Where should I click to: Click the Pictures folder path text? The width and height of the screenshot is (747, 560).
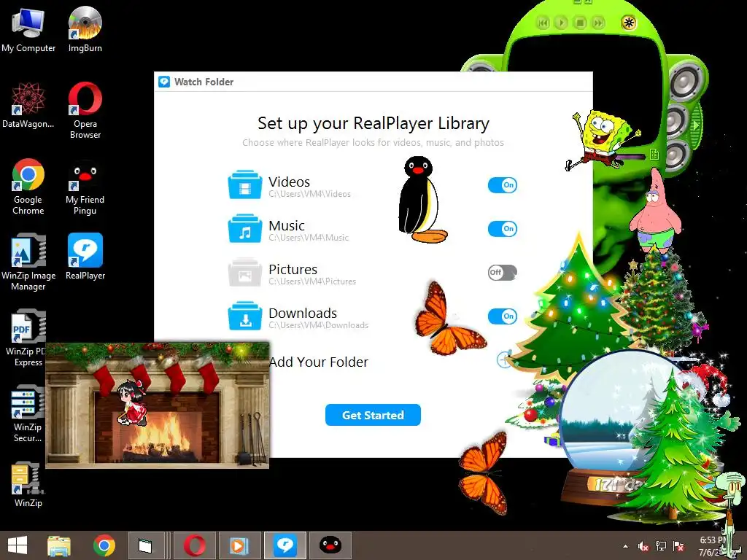312,281
